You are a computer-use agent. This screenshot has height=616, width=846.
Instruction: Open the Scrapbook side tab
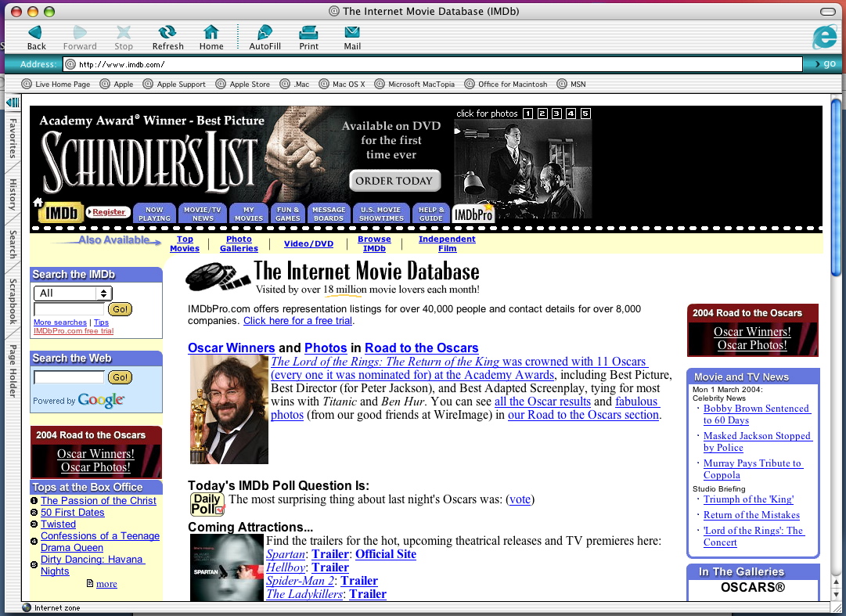click(x=13, y=301)
